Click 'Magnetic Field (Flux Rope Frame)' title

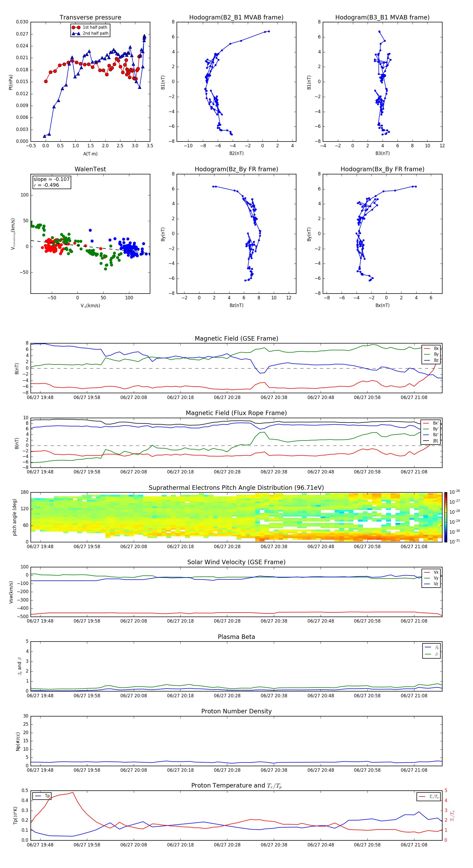point(236,413)
